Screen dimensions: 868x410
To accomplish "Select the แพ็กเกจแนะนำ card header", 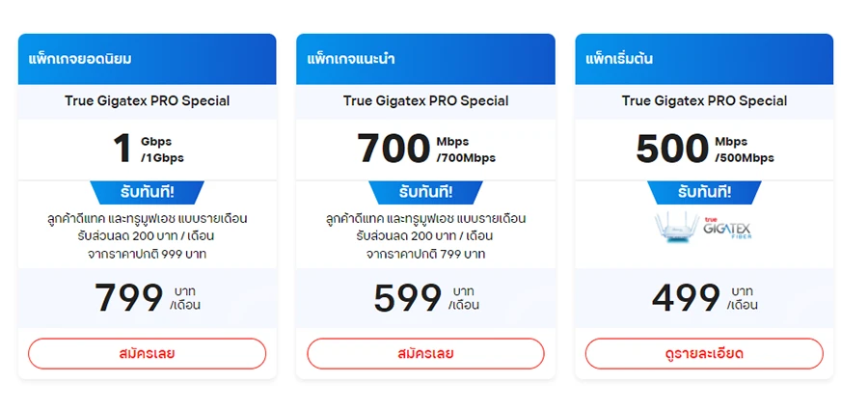I will pos(425,59).
